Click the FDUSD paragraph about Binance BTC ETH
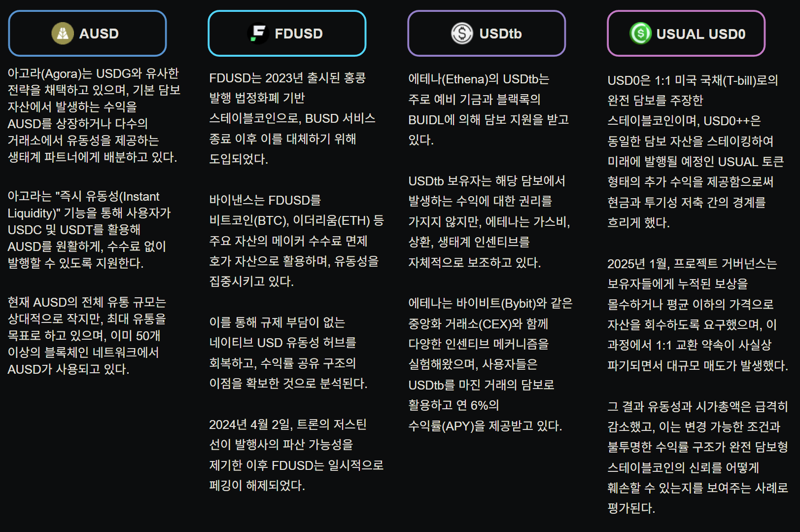Screen dimensions: 800x532 click(296, 241)
